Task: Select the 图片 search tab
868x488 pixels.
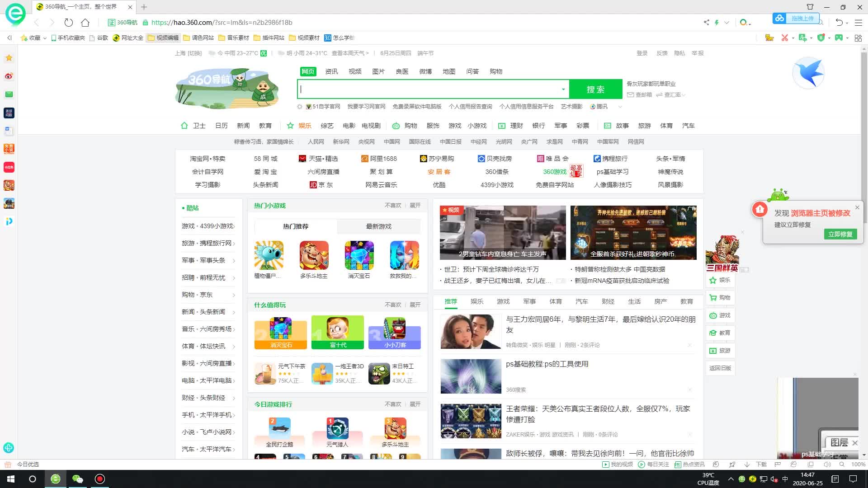Action: 378,71
